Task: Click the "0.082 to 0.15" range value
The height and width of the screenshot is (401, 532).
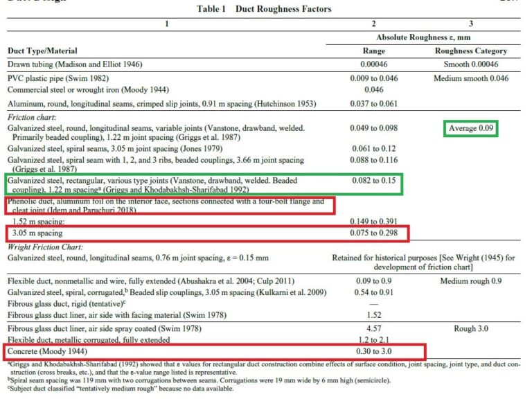Action: 374,180
